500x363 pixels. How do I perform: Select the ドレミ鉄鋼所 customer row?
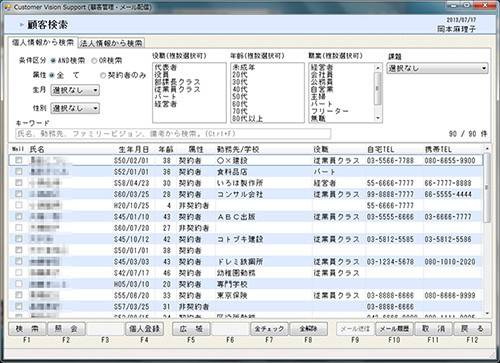click(x=246, y=261)
